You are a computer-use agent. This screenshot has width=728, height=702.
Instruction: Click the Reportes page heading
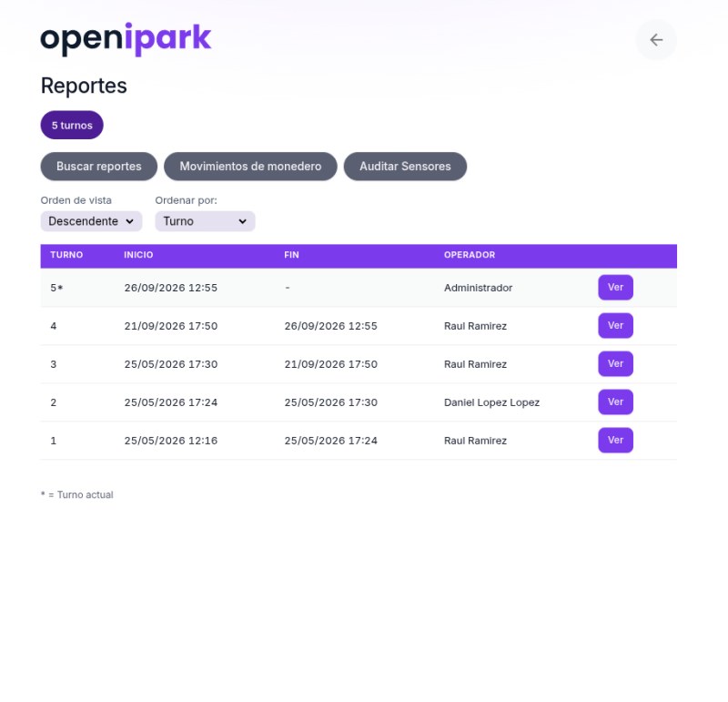tap(84, 86)
